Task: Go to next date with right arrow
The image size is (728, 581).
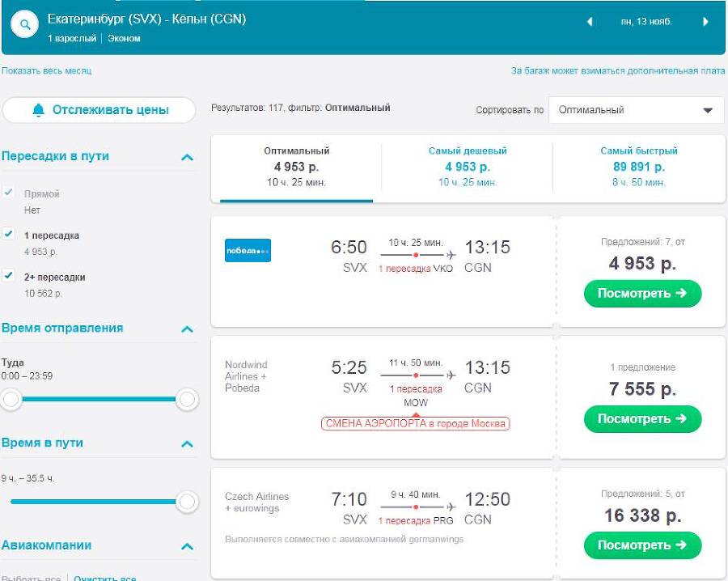Action: [706, 22]
